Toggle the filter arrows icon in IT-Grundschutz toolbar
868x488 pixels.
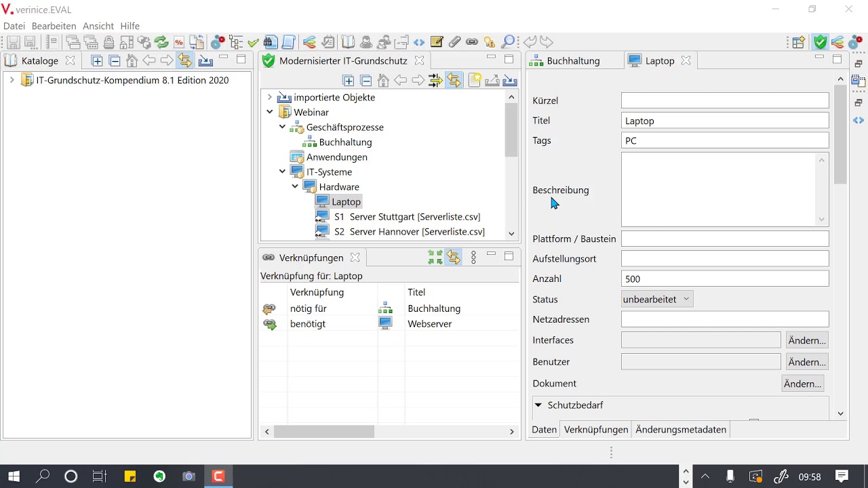click(x=435, y=81)
